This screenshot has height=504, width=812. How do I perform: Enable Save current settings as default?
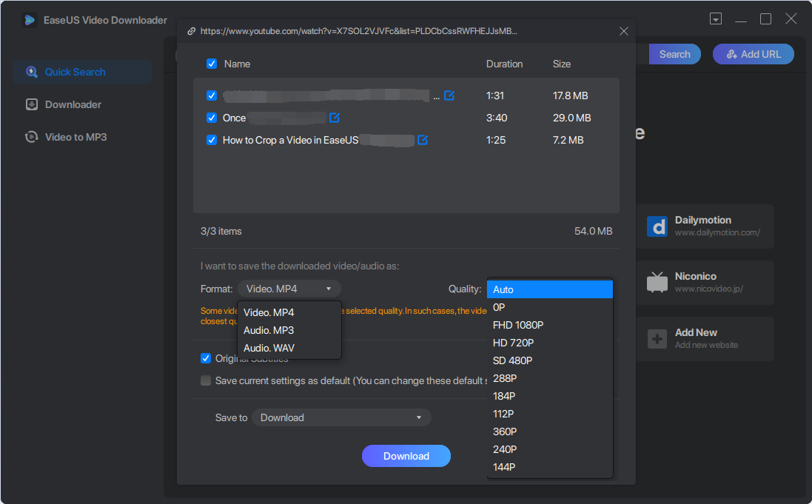coord(206,380)
